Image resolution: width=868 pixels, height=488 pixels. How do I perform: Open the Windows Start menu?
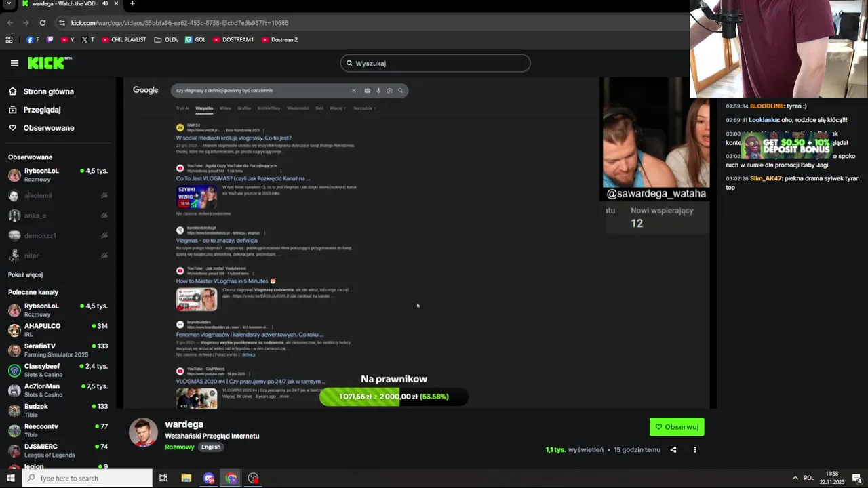pyautogui.click(x=10, y=478)
